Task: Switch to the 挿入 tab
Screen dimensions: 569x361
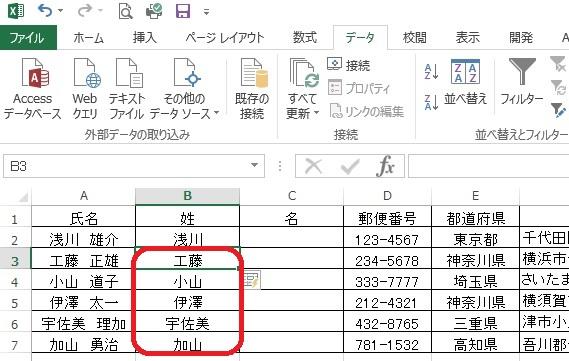Action: [144, 38]
